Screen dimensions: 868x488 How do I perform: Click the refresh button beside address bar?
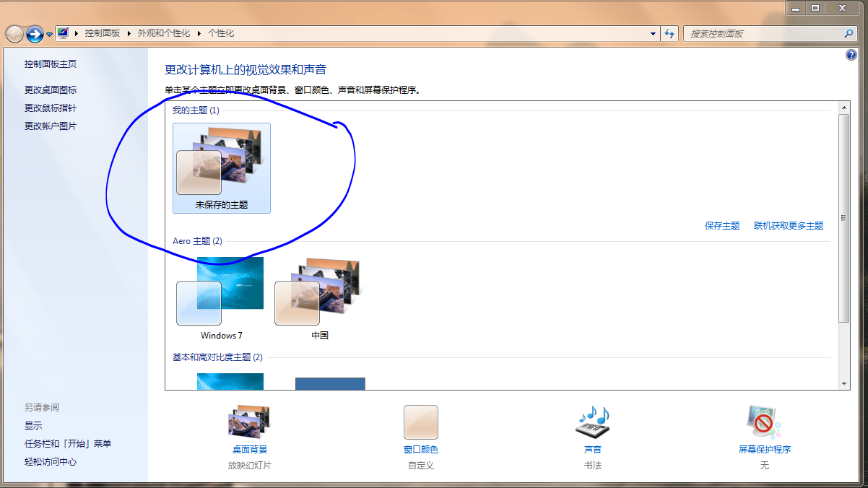[x=669, y=34]
